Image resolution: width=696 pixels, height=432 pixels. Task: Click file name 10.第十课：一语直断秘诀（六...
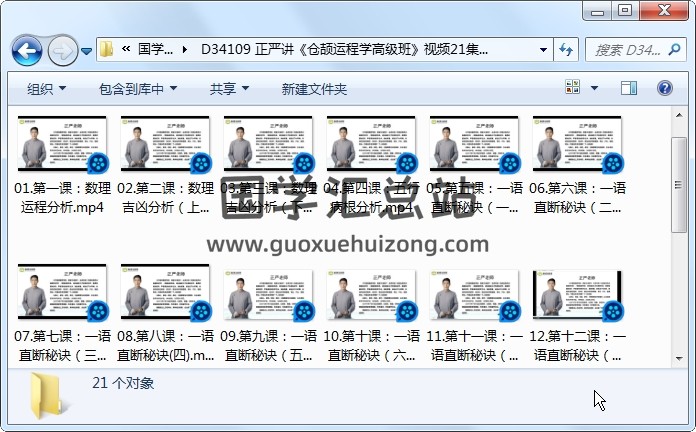[x=371, y=345]
